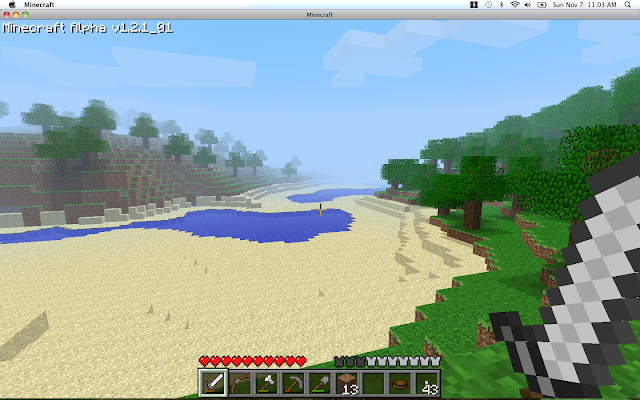
Task: Open the Apple menu
Action: pos(12,4)
